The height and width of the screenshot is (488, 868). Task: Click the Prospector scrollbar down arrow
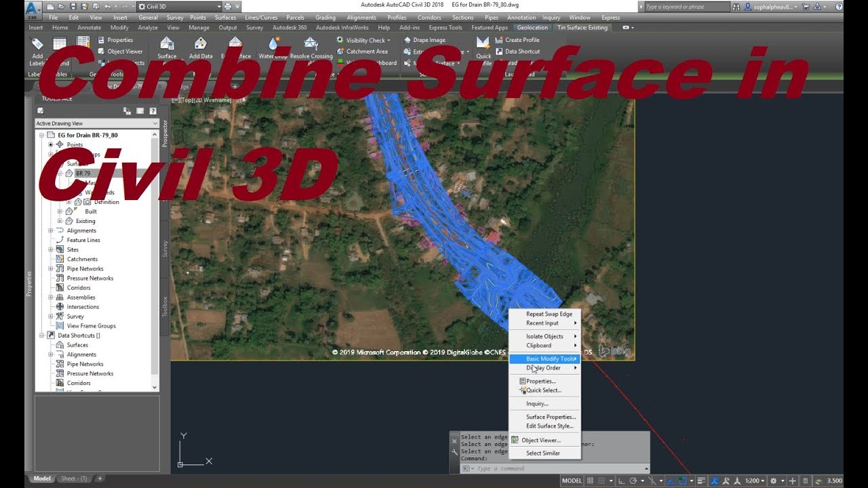pos(155,387)
